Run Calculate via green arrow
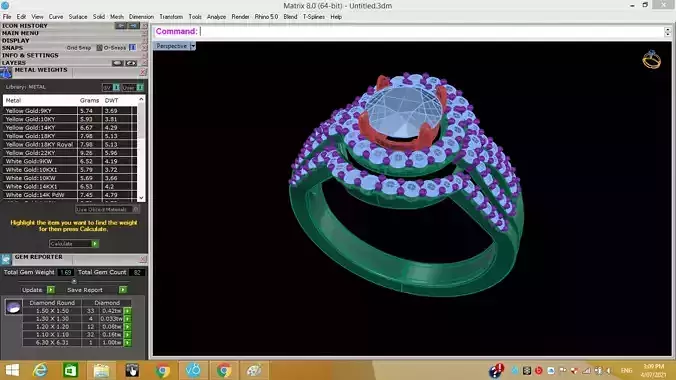This screenshot has height=380, width=676. click(95, 244)
